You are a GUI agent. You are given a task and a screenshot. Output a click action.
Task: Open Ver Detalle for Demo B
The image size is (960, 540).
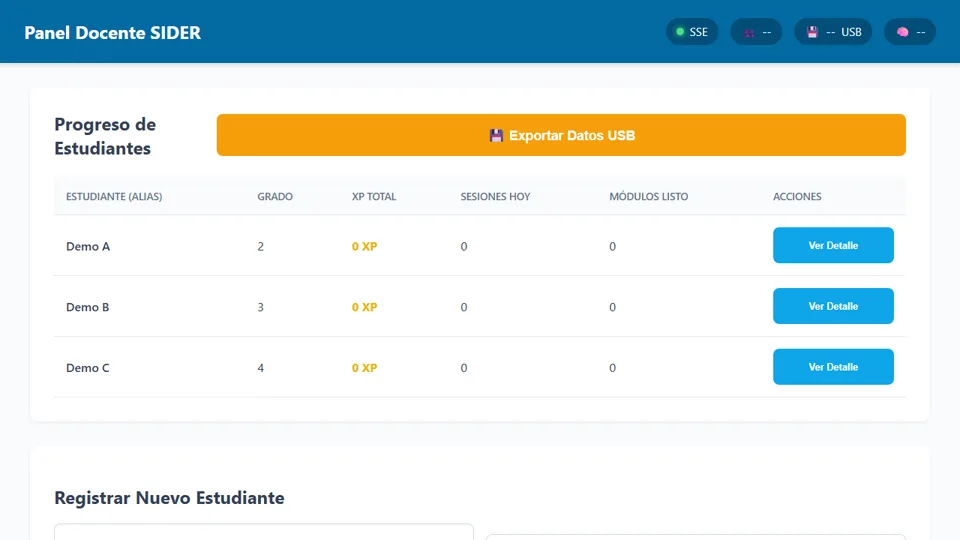[x=833, y=306]
